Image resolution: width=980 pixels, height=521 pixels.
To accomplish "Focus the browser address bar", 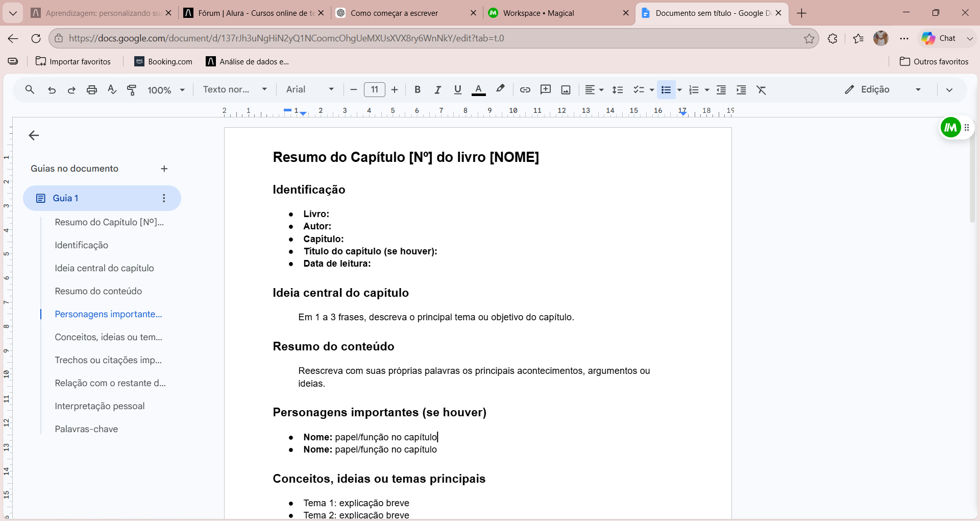I will point(433,38).
